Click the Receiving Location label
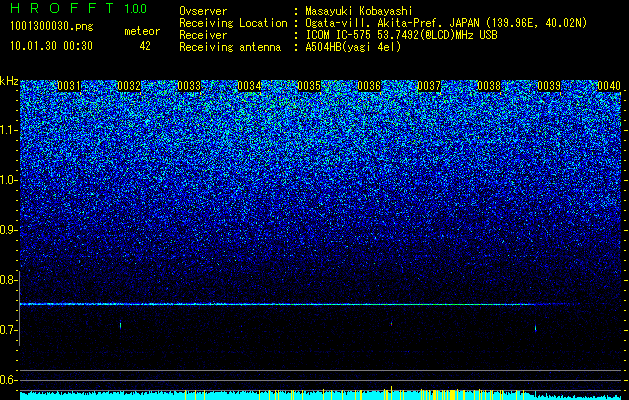 (233, 23)
